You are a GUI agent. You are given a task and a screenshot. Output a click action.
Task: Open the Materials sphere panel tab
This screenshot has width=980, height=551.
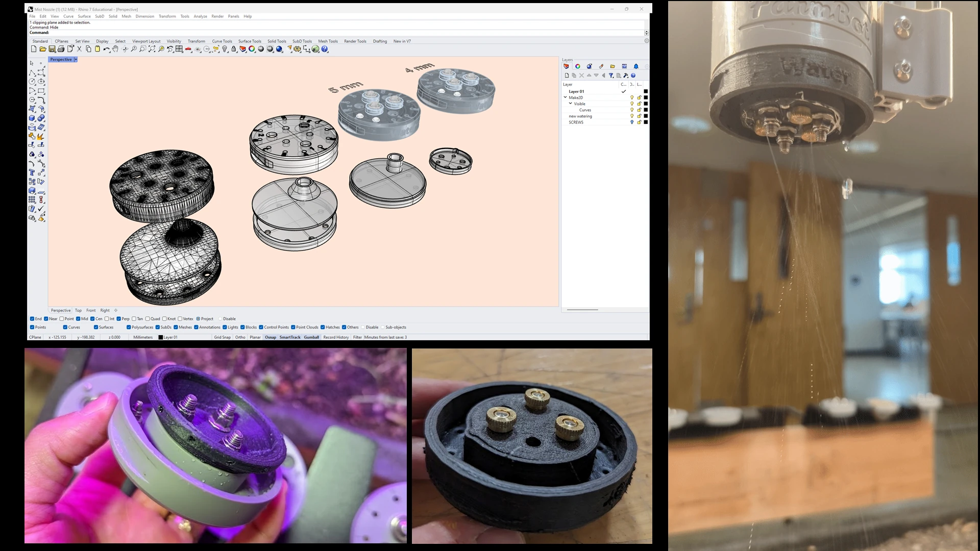[x=589, y=66]
